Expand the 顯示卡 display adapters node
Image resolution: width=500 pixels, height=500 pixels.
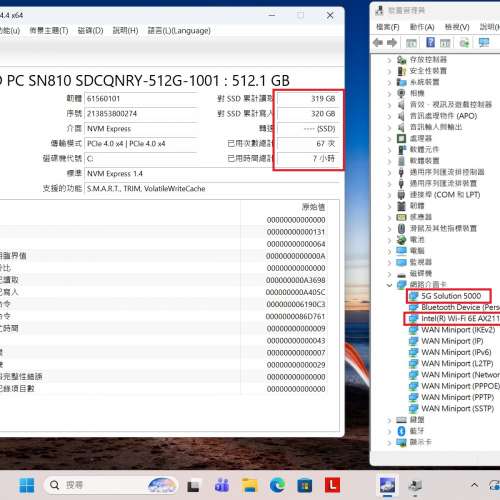[x=389, y=443]
